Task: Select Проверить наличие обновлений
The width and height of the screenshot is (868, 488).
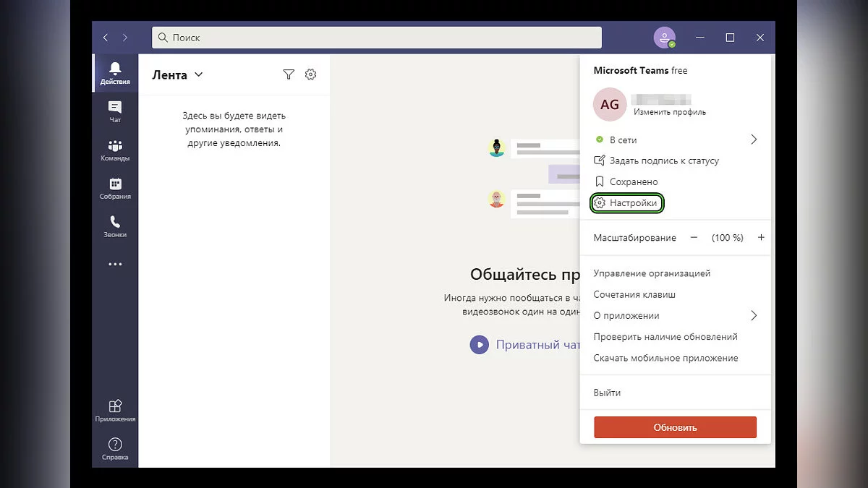Action: pos(665,337)
